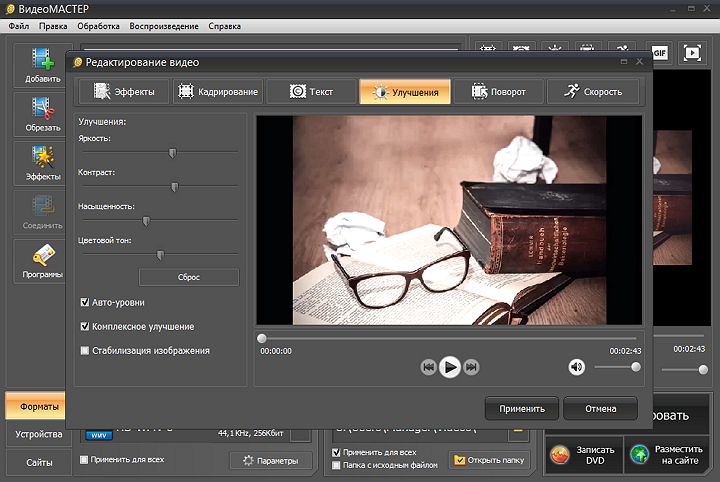Screen dimensions: 720x482
Task: Click the Сброс reset button
Action: 189,277
